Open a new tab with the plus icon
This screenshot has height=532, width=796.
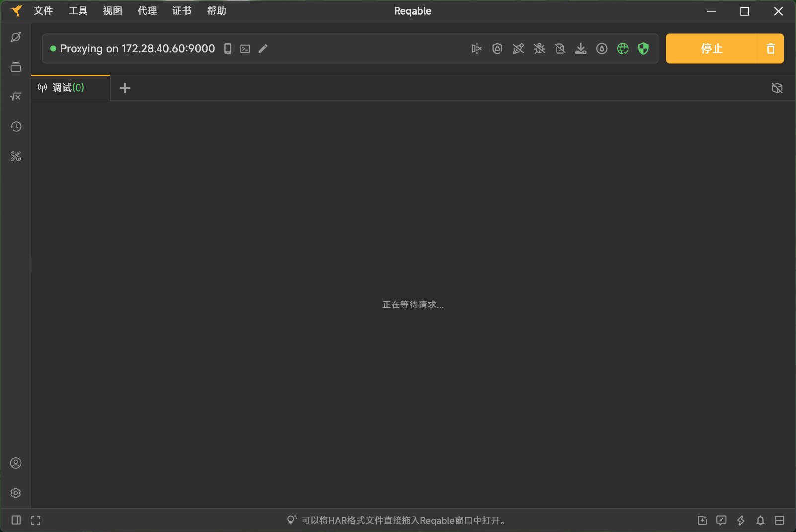click(124, 88)
